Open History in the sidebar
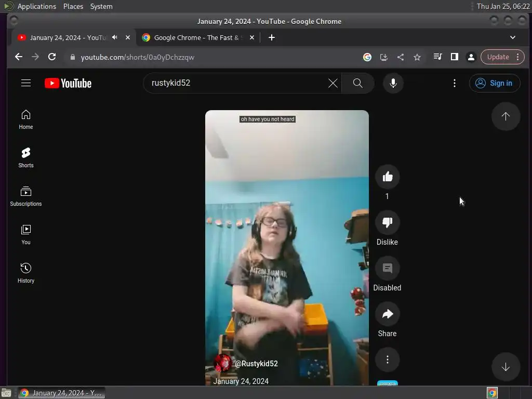532x399 pixels. pyautogui.click(x=26, y=273)
